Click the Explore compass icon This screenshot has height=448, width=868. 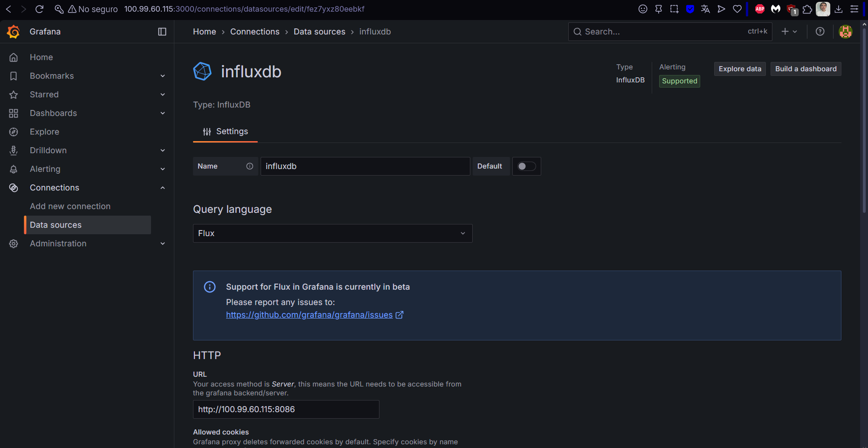[x=14, y=132]
